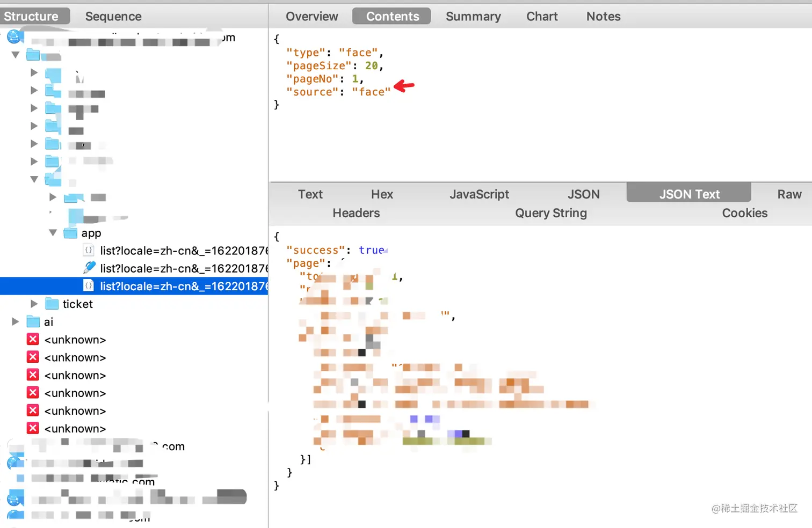Click the JSON file icon of selected request
The image size is (812, 528).
89,286
